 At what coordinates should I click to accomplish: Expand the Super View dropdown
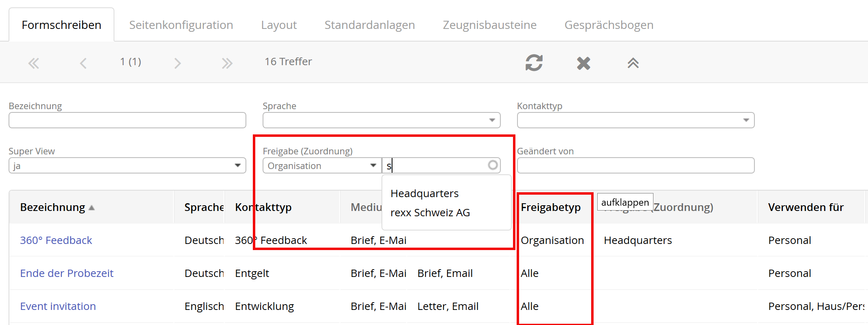[x=238, y=165]
